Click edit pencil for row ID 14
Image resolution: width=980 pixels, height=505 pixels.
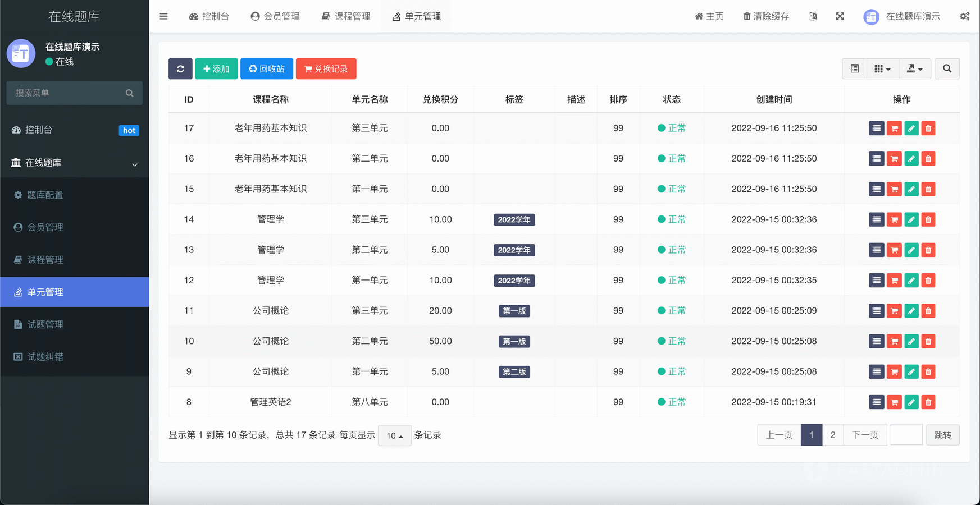click(x=911, y=220)
